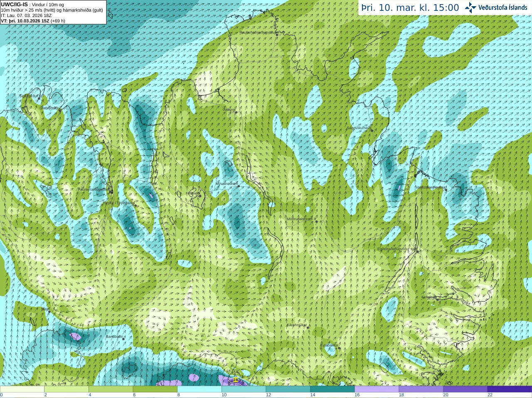Click the Egilsstaðaflugvöllur station dot
Screen dimensions: 532x398
pos(418,251)
